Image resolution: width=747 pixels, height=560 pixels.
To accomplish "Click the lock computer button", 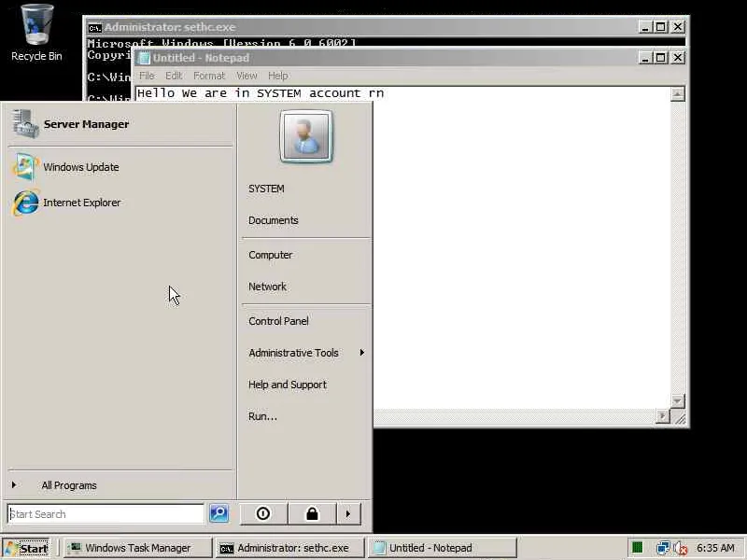I will 313,514.
